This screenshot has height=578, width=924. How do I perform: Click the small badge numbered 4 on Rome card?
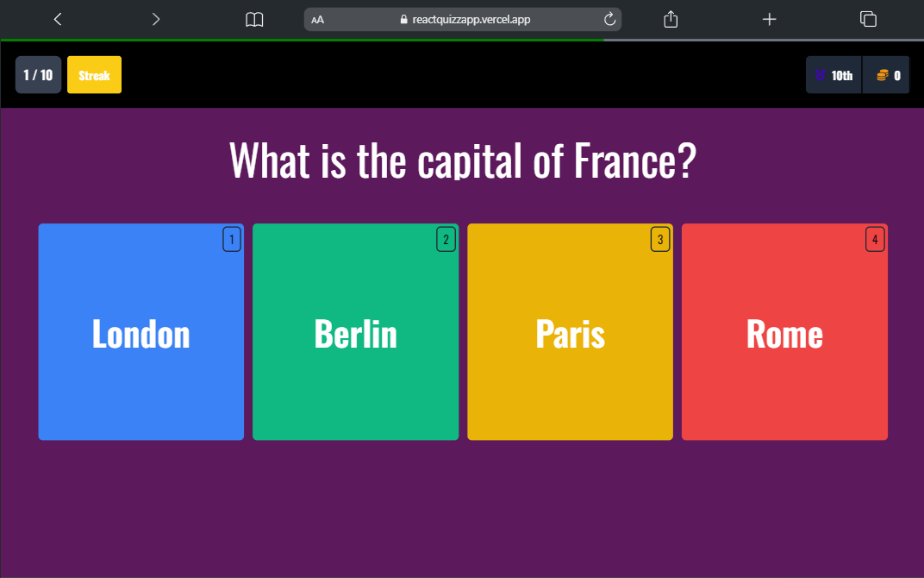875,239
